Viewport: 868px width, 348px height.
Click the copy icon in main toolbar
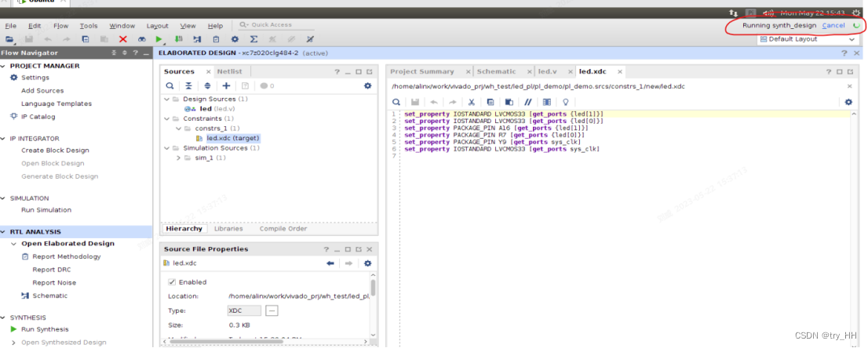(86, 39)
